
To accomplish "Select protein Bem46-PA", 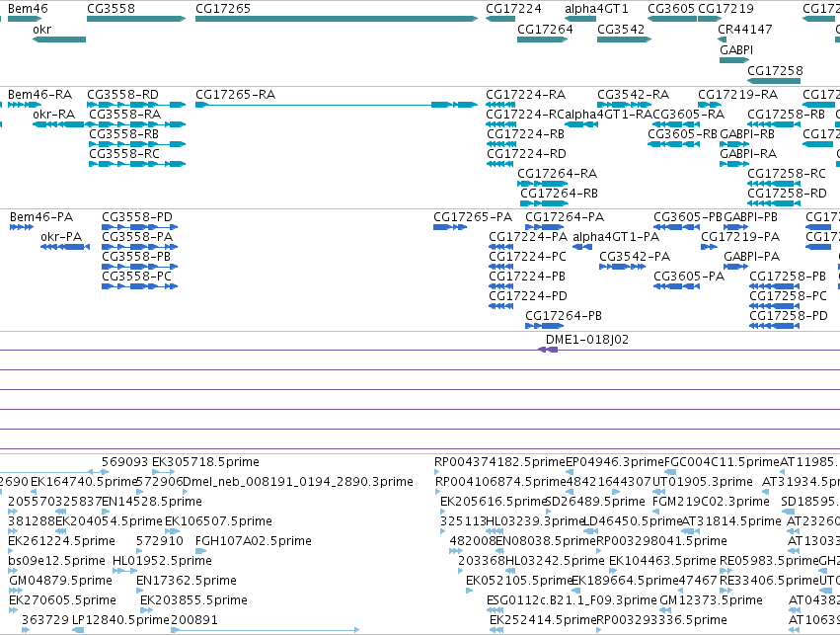I will coord(22,227).
